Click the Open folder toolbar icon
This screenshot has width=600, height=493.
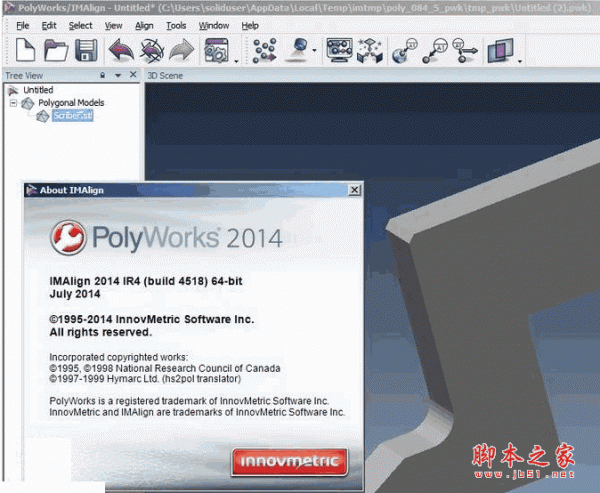pos(56,50)
